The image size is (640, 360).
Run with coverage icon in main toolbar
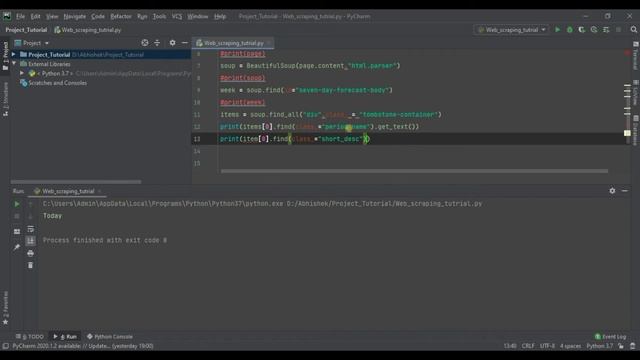point(582,30)
